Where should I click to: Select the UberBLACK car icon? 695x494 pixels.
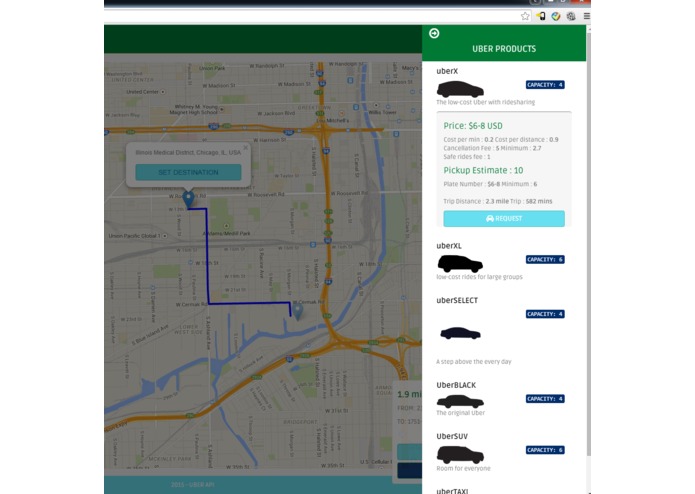click(x=460, y=402)
